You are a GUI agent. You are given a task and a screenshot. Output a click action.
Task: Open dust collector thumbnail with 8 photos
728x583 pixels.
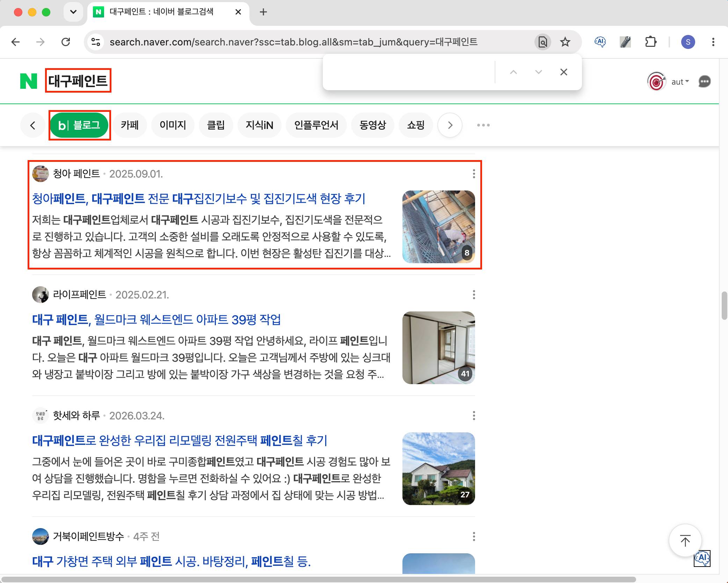[439, 227]
